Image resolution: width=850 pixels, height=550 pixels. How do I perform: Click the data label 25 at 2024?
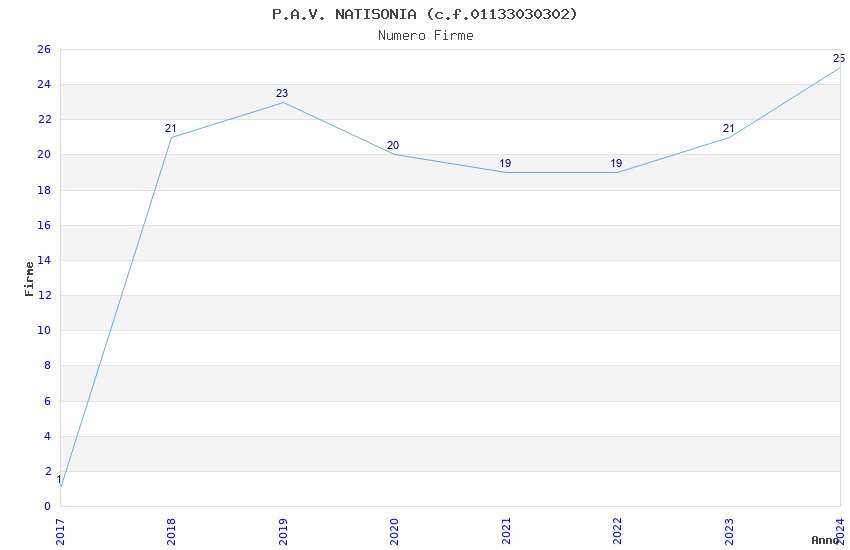click(x=839, y=59)
